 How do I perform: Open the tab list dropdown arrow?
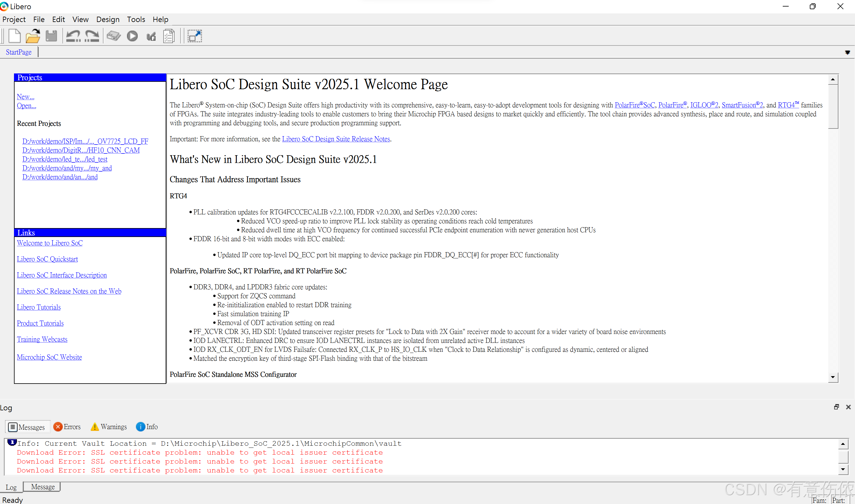(x=847, y=52)
